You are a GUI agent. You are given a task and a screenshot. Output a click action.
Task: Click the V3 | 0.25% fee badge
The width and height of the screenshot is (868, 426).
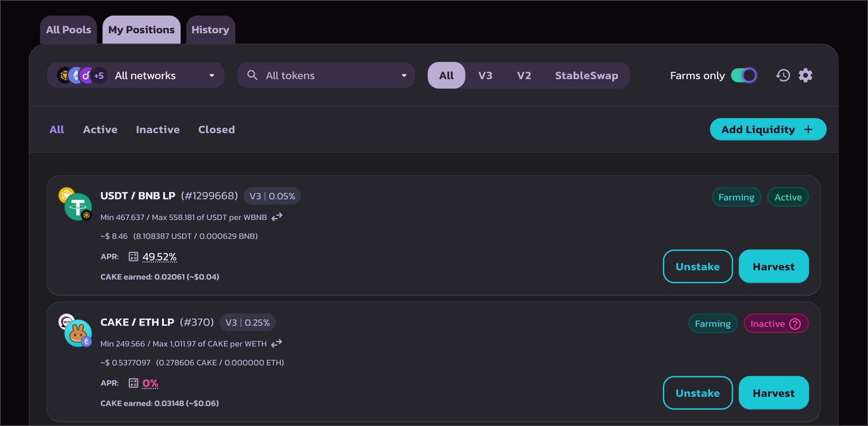coord(248,323)
